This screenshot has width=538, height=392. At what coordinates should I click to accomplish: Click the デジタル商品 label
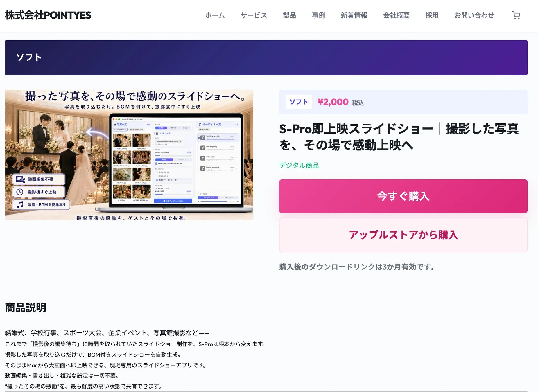click(x=299, y=165)
